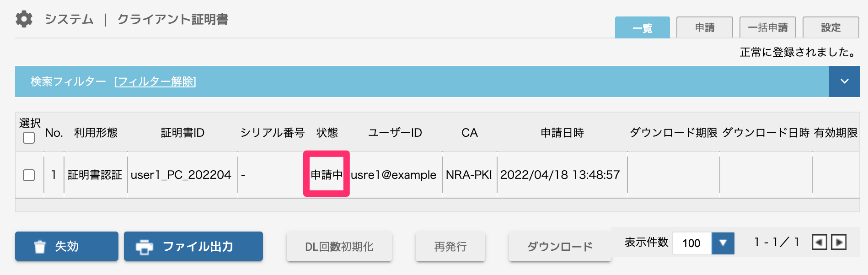Screen dimensions: 868x275
Task: Click the DL回数初期化 button
Action: 339,247
